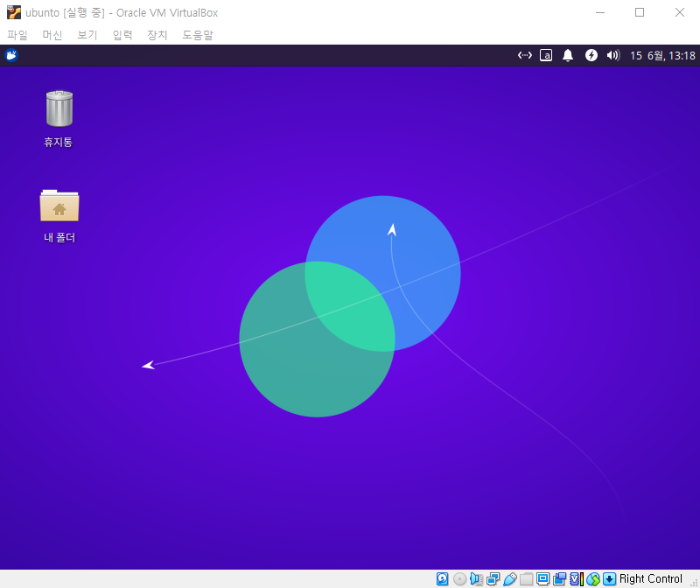This screenshot has width=700, height=588.
Task: Click the mouse integration indicator
Action: (593, 579)
